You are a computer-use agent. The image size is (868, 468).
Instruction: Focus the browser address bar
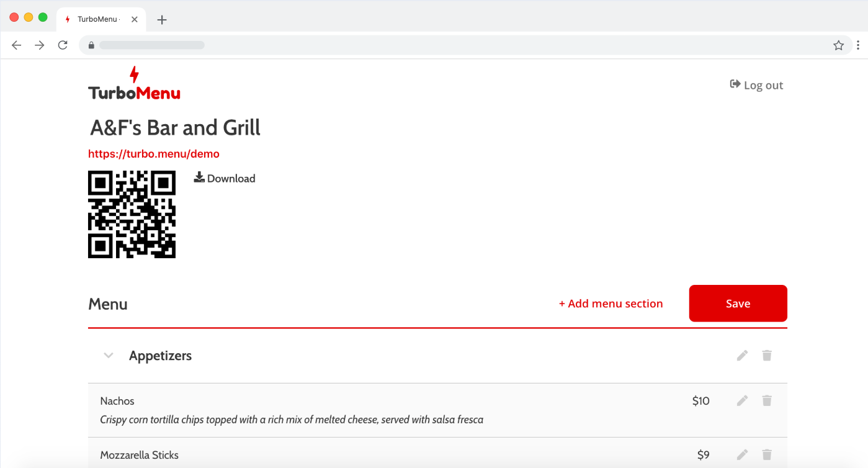[434, 45]
